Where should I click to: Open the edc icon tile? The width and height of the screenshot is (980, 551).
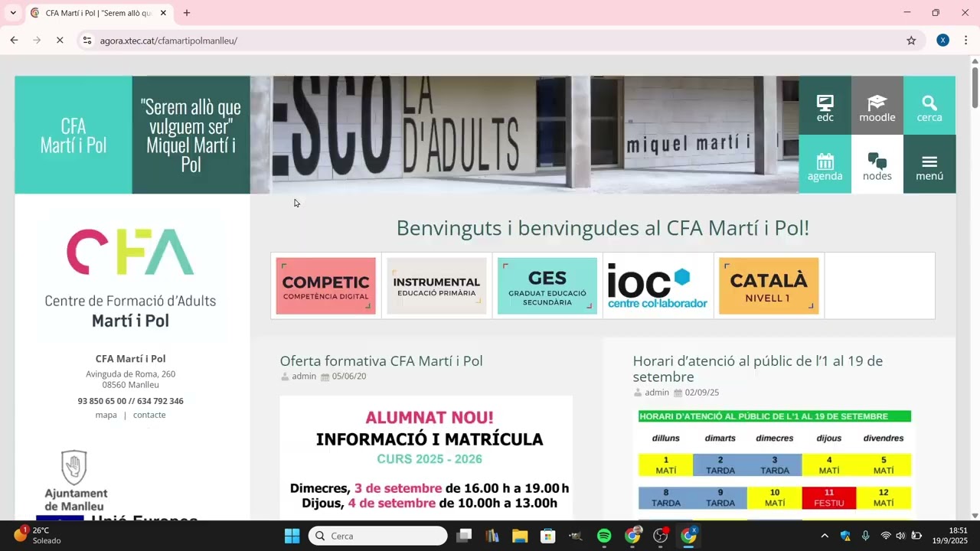tap(825, 106)
